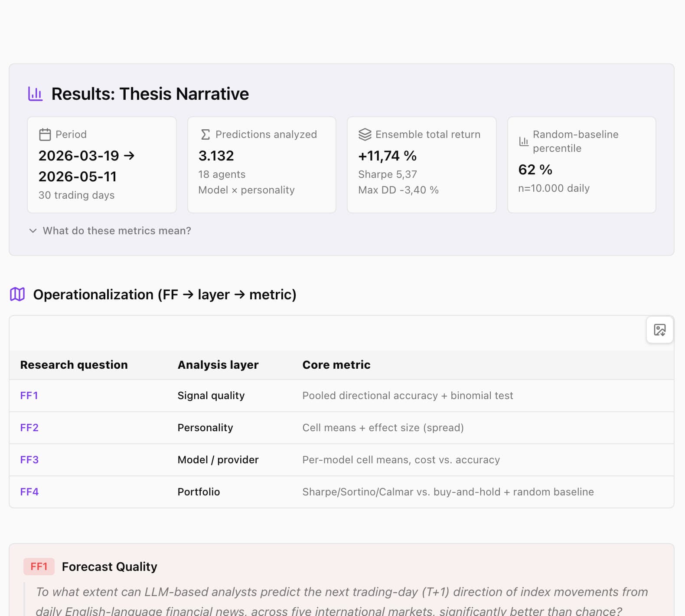Export the table as image

coord(660,330)
